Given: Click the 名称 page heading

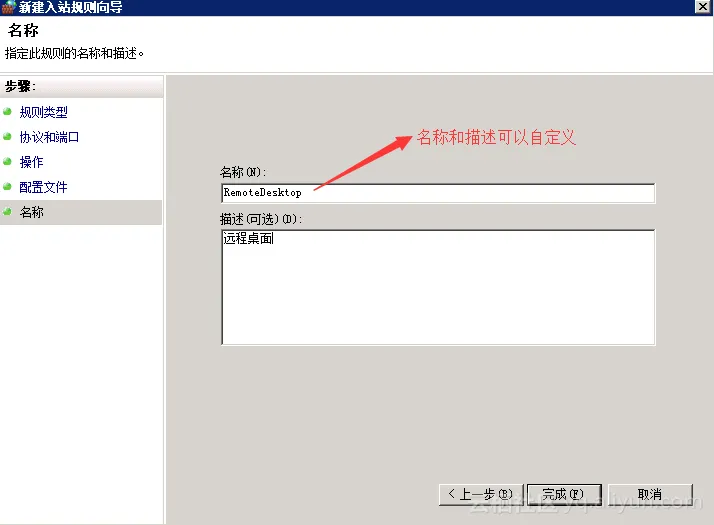Looking at the screenshot, I should pyautogui.click(x=23, y=31).
